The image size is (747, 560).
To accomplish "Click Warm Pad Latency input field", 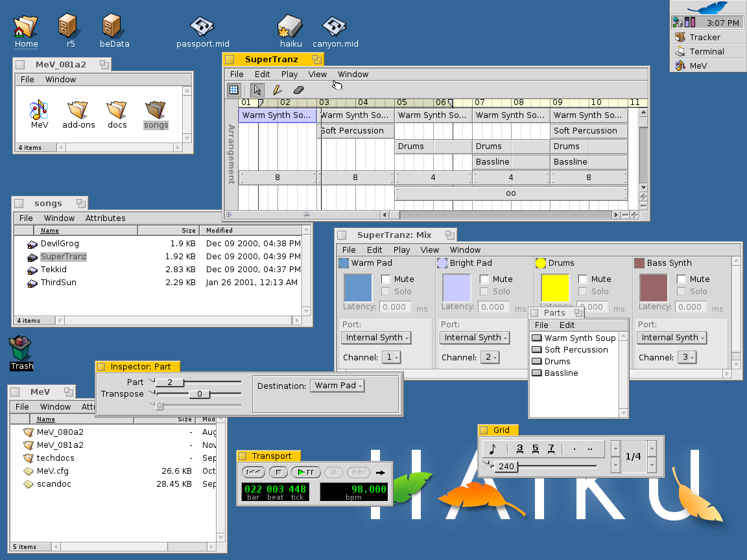I will (394, 307).
